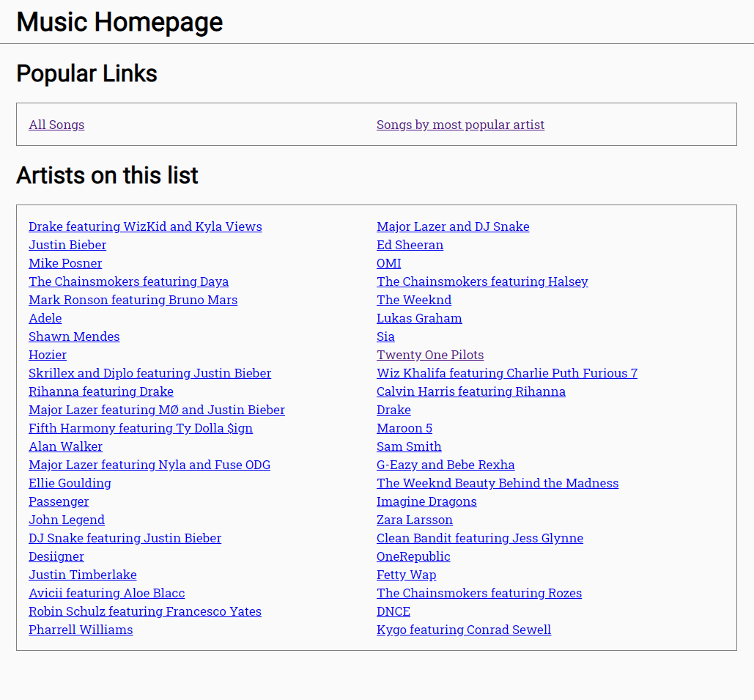Click the Popular Links heading

pos(87,73)
